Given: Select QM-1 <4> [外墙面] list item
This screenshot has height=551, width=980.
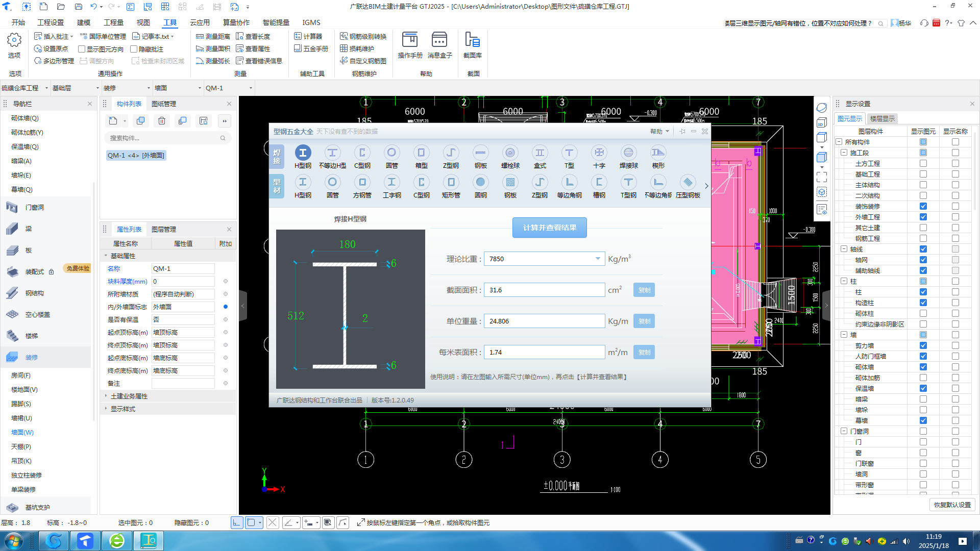Looking at the screenshot, I should point(136,155).
